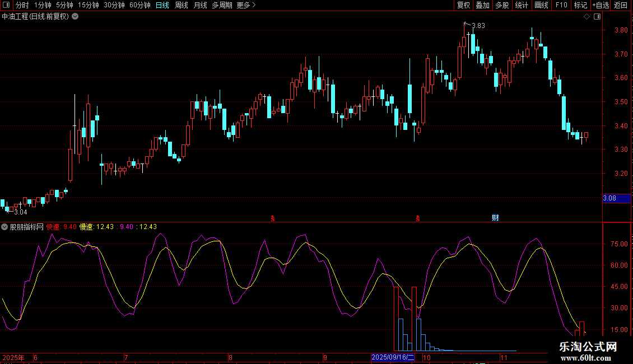
Task: Toggle the left sidebar panel icon
Action: 6,5
